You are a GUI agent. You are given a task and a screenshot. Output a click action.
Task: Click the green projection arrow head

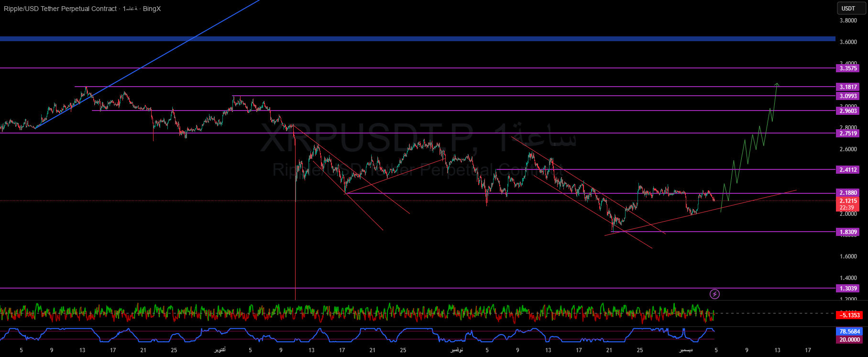coord(777,84)
